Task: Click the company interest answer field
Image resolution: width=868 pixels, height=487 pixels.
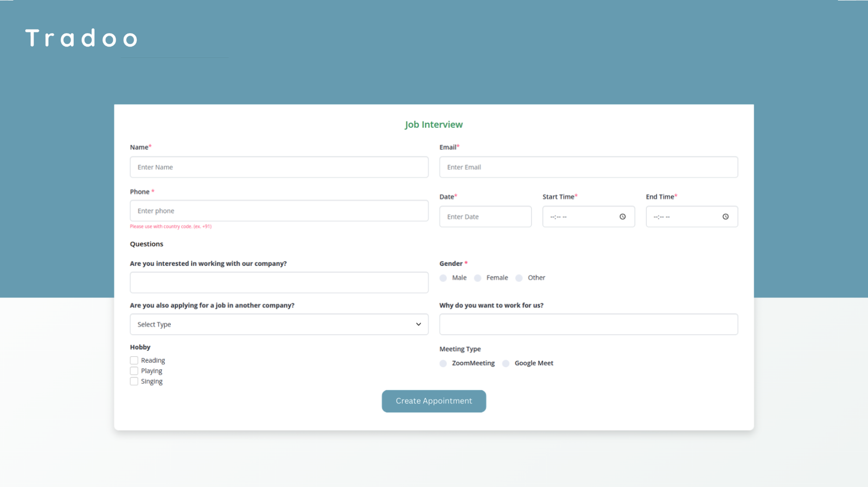Action: click(279, 283)
